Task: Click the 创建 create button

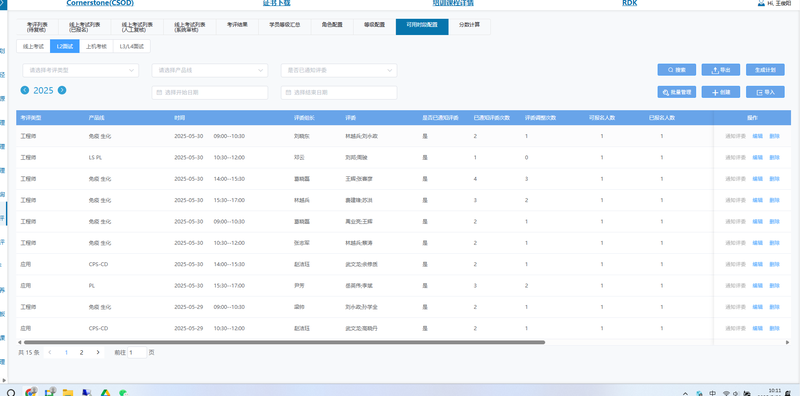Action: point(721,92)
